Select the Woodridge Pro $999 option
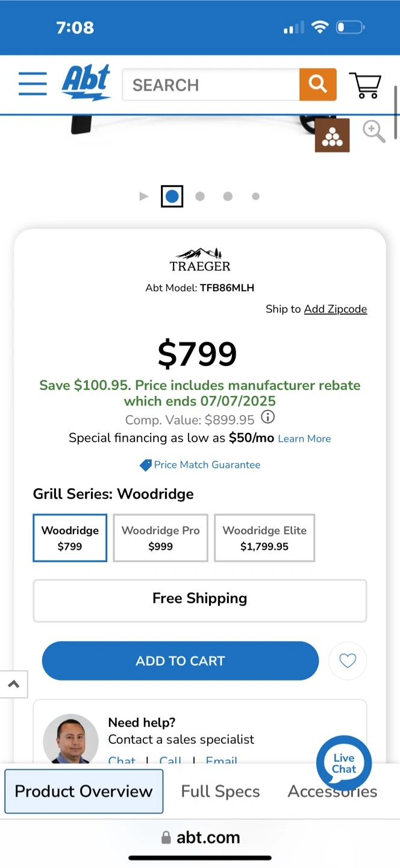The image size is (400, 868). click(161, 538)
